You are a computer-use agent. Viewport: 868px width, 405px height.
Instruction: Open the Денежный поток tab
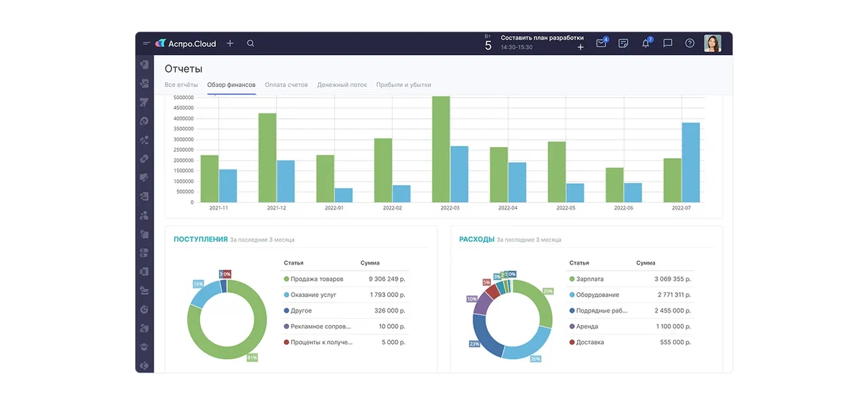click(342, 85)
